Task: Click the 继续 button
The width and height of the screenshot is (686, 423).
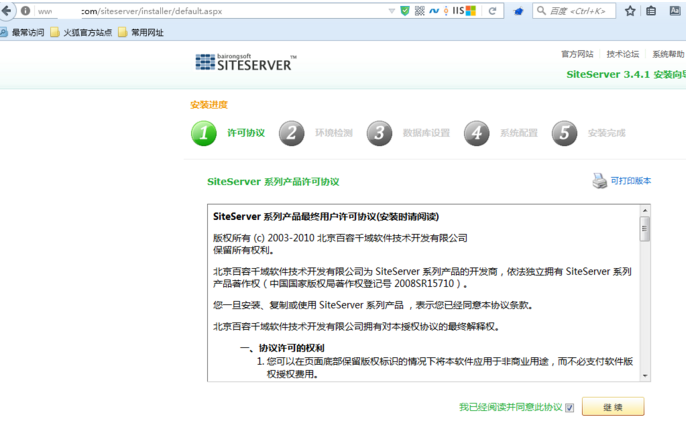Action: coord(613,407)
